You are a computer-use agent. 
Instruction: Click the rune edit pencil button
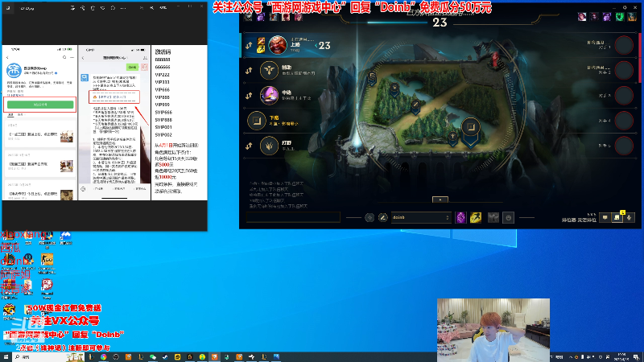point(383,217)
